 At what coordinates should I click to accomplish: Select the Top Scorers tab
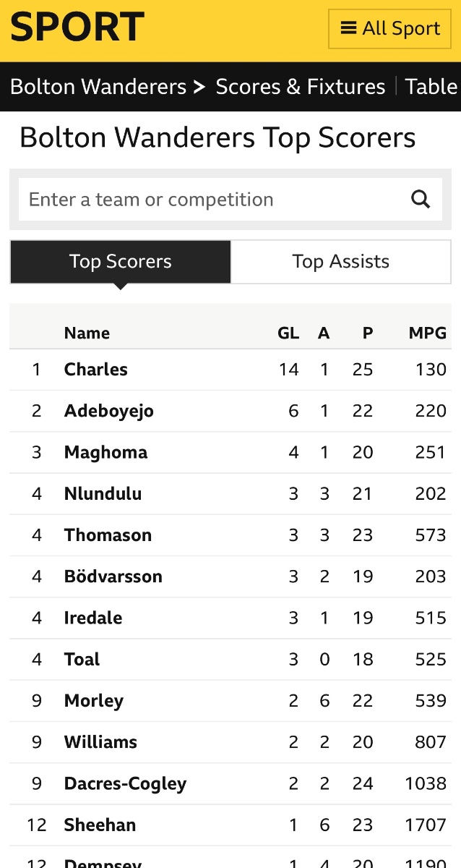(121, 262)
